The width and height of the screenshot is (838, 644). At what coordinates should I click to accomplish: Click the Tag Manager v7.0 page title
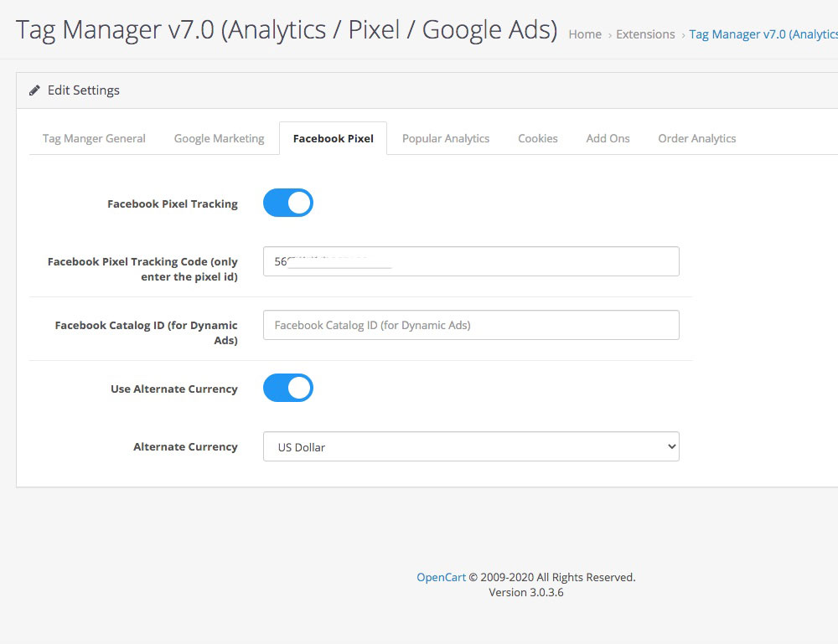click(287, 29)
